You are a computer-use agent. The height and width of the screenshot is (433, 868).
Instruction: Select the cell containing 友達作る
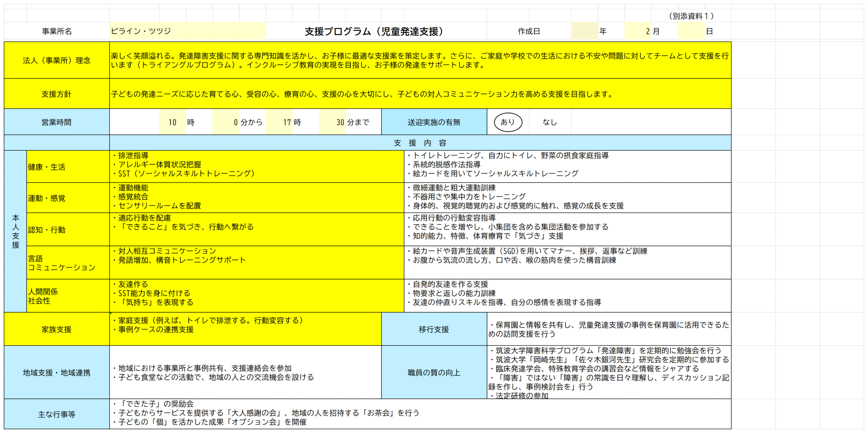tap(257, 296)
